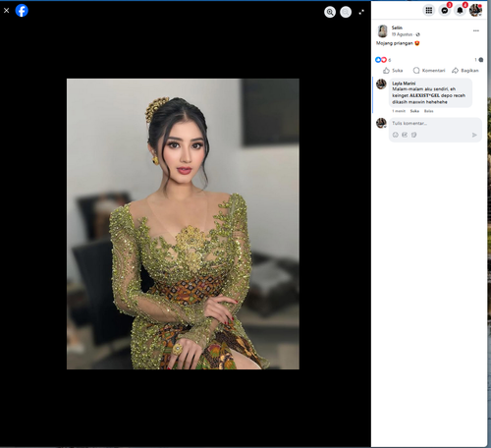The width and height of the screenshot is (491, 448).
Task: Send the comment with arrow icon
Action: [x=474, y=135]
